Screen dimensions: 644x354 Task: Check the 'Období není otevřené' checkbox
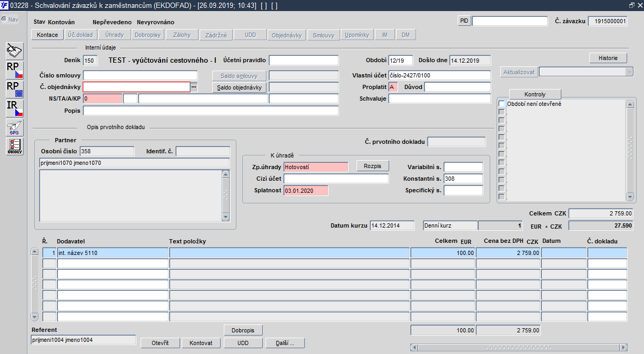click(502, 104)
